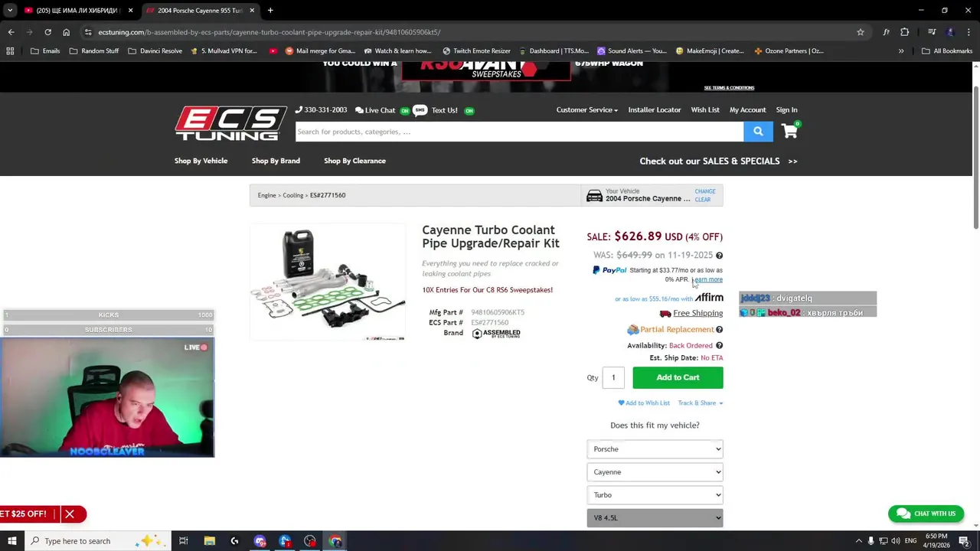
Task: Select the 2004 Porsche Cayenne 955 tab
Action: (x=199, y=11)
